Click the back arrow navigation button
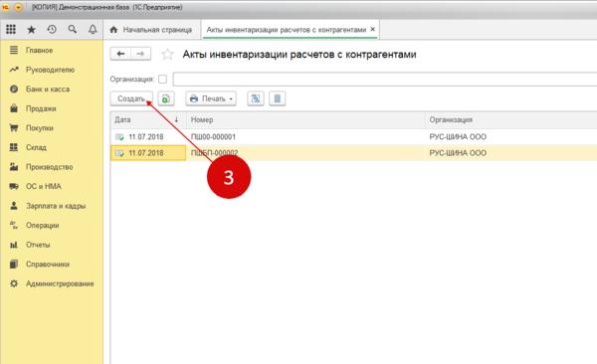597x364 pixels. tap(120, 54)
